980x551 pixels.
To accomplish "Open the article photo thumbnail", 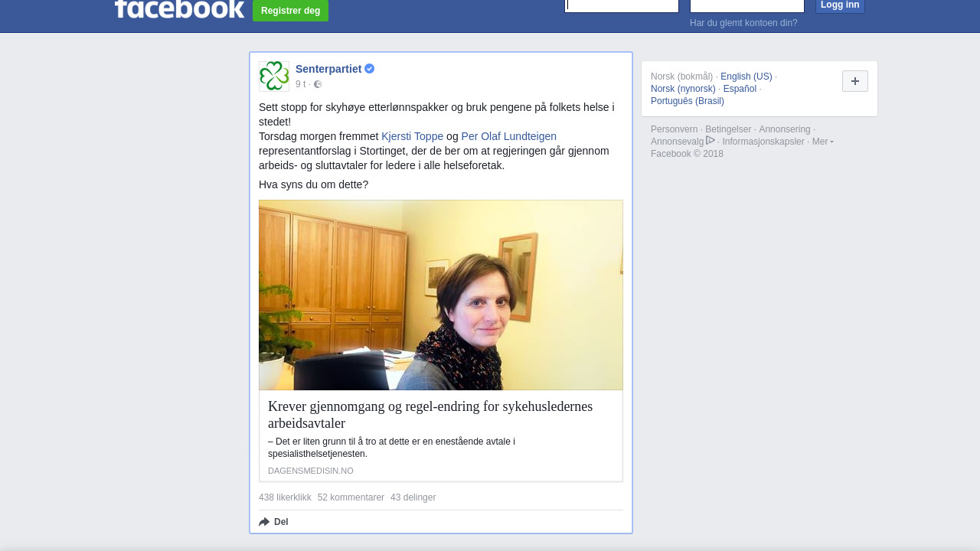I will (441, 295).
